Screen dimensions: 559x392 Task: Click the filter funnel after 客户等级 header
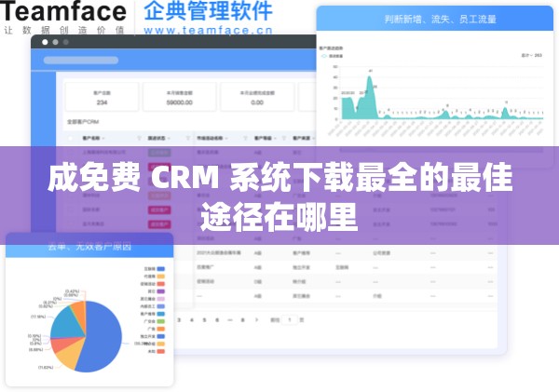pos(284,138)
